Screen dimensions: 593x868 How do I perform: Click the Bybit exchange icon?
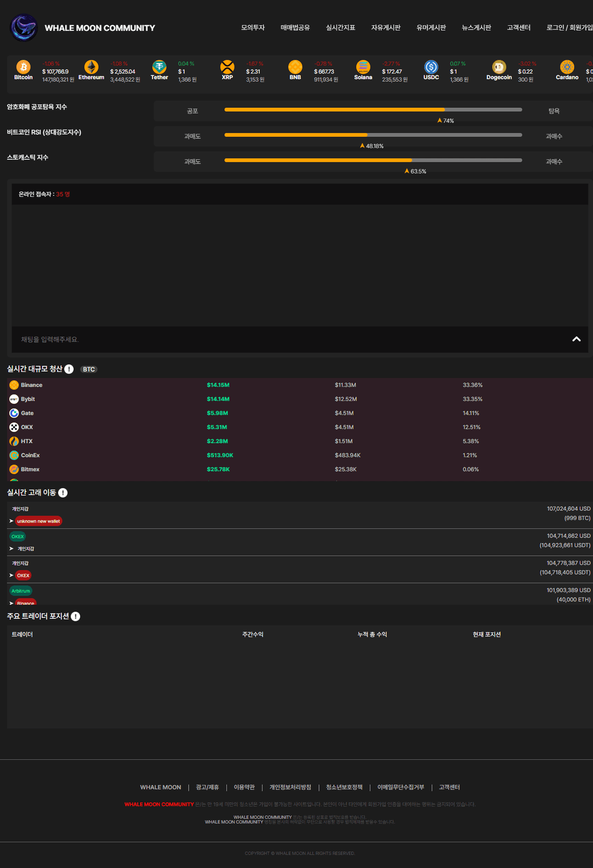click(x=14, y=399)
